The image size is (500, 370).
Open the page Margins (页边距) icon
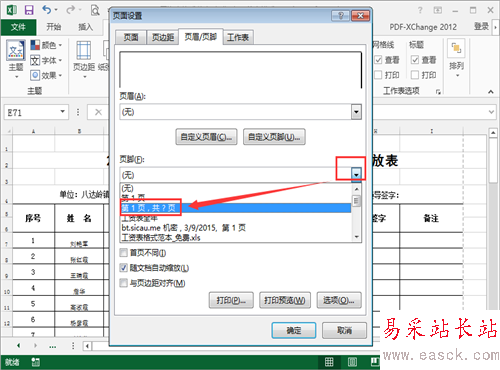tap(84, 50)
